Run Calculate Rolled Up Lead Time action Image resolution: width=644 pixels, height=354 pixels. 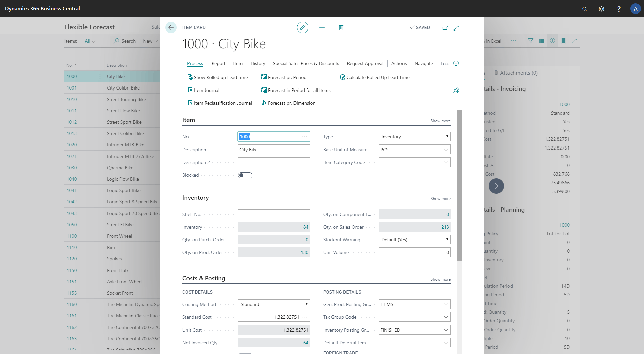378,77
